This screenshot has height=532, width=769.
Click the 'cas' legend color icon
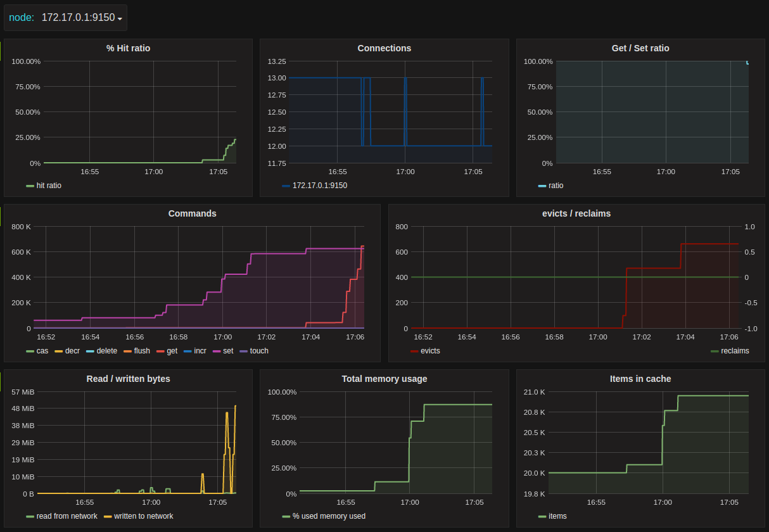pyautogui.click(x=30, y=351)
